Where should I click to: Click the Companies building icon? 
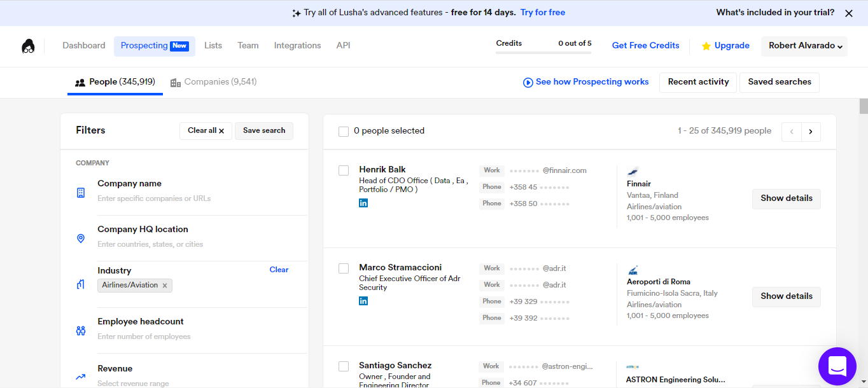point(176,82)
